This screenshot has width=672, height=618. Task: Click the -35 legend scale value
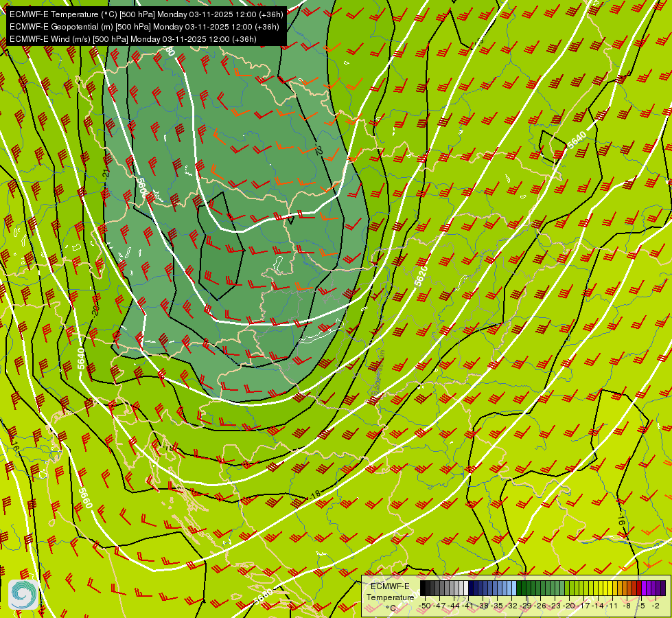coord(497,606)
